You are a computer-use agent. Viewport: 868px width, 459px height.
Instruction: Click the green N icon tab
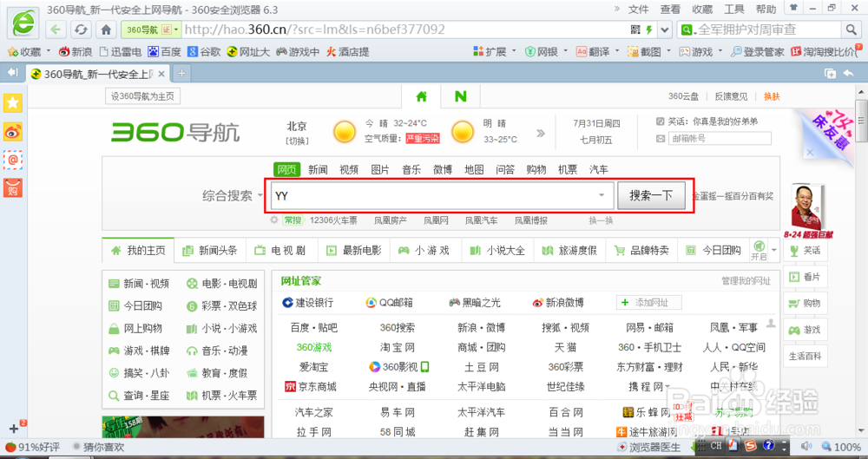coord(461,96)
